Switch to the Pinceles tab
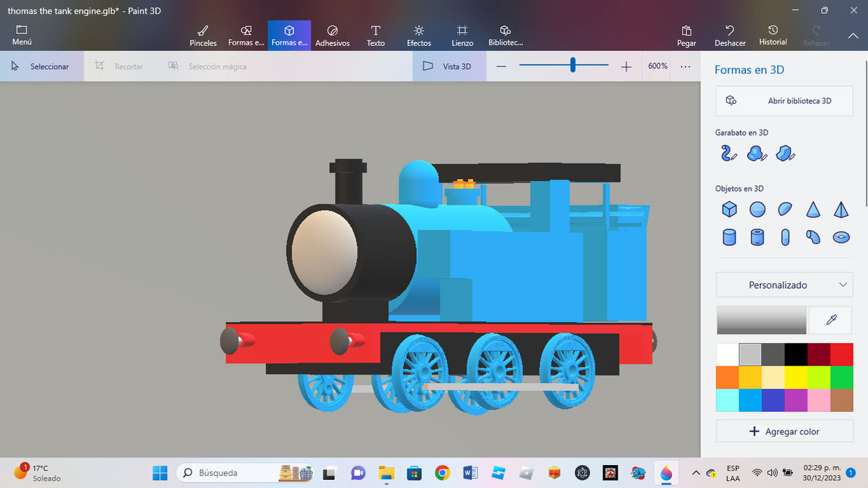Viewport: 868px width, 488px height. pos(203,35)
